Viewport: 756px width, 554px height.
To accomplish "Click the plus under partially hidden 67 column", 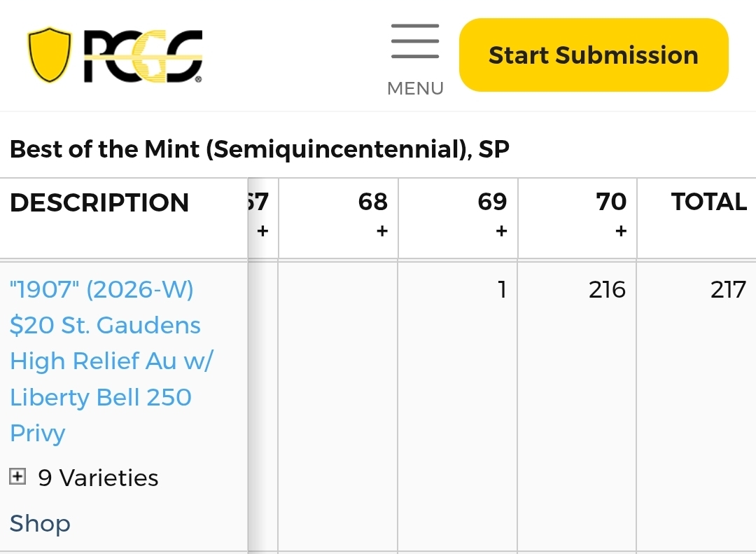I will (262, 231).
